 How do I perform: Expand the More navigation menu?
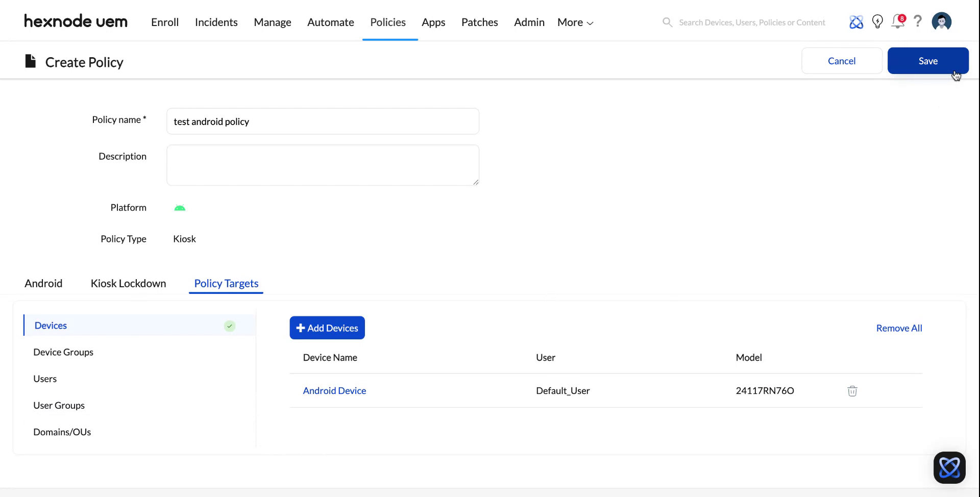click(x=574, y=22)
